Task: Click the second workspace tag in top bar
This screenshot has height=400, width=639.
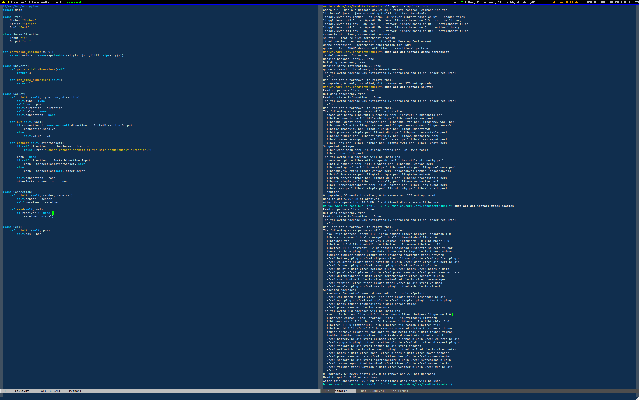Action: 9,2
